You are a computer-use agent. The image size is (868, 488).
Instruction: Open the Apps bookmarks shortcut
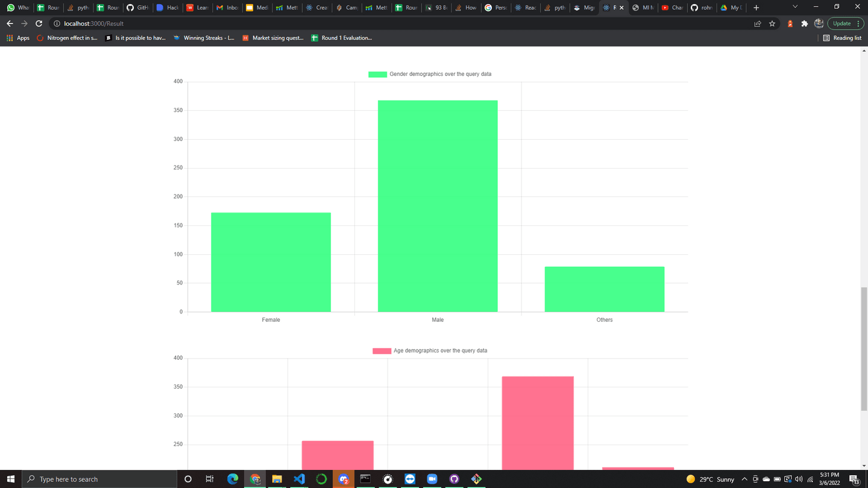coord(17,38)
